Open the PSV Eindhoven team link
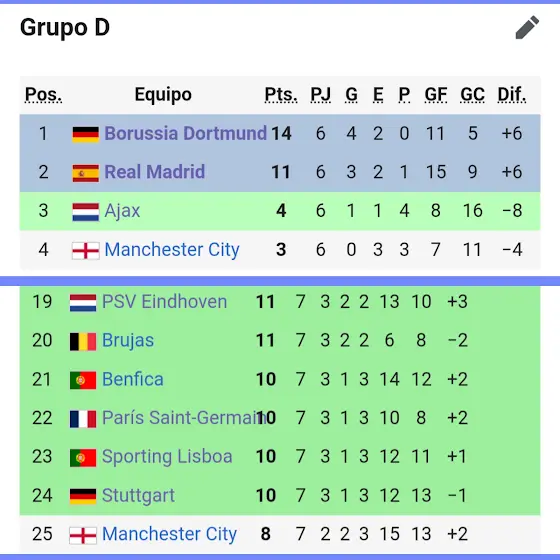Image resolution: width=560 pixels, height=560 pixels. 164,301
